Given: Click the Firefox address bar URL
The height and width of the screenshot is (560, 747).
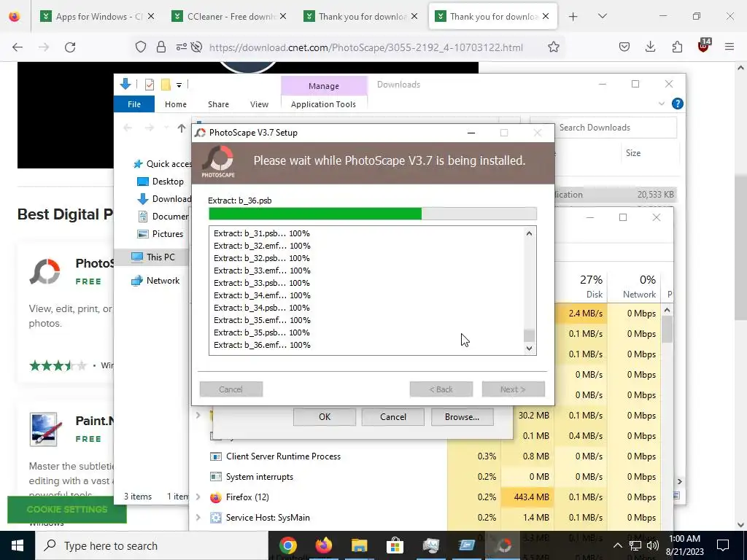Looking at the screenshot, I should coord(366,47).
